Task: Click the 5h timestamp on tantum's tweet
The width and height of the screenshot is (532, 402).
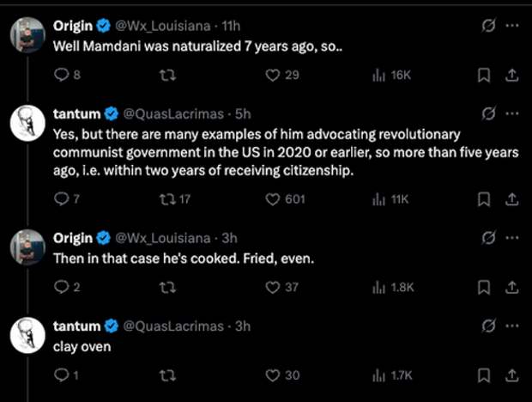Action: pos(241,113)
